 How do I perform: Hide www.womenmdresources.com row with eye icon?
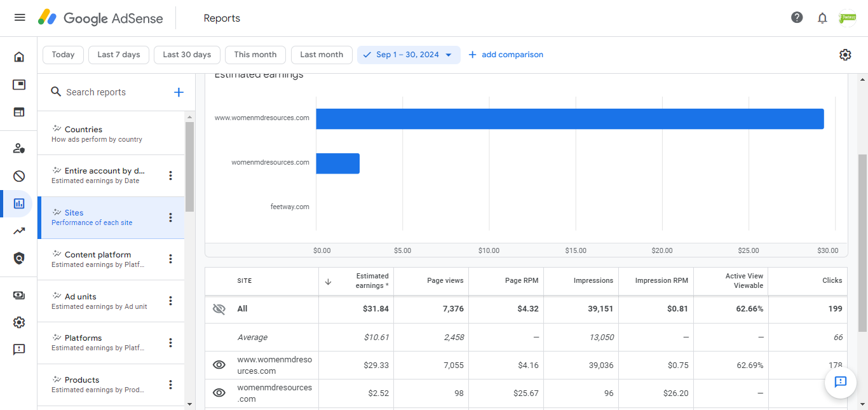point(219,365)
